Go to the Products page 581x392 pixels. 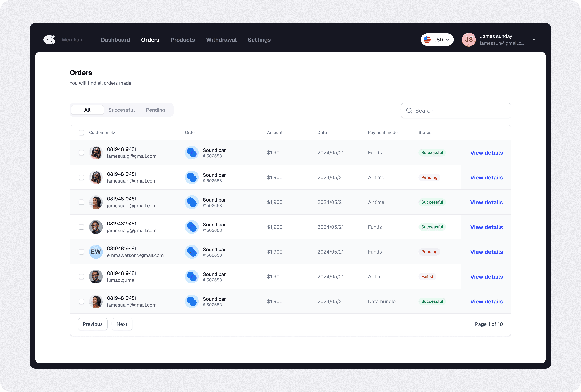(183, 40)
